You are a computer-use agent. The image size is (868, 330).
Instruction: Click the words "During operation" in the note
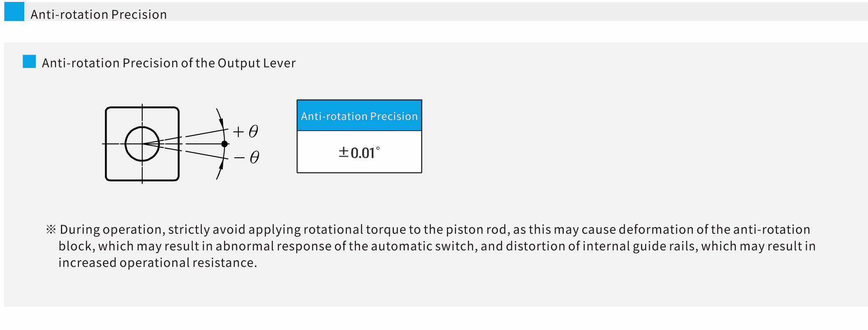(112, 229)
